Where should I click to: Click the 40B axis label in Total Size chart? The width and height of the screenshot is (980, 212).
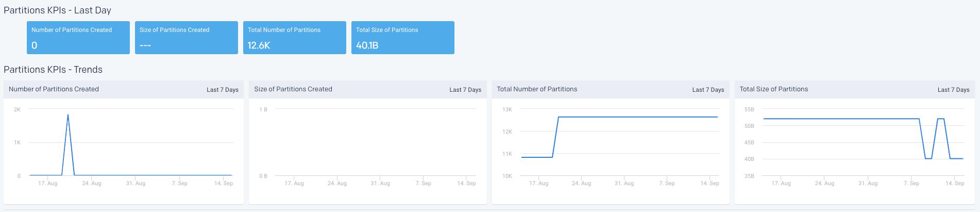click(x=749, y=159)
